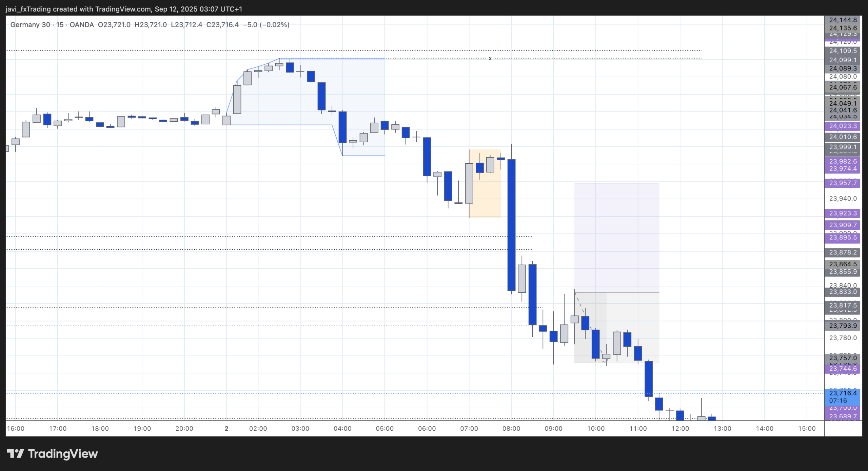Select the purple price level label 24,023.3
This screenshot has width=868, height=471.
843,126
